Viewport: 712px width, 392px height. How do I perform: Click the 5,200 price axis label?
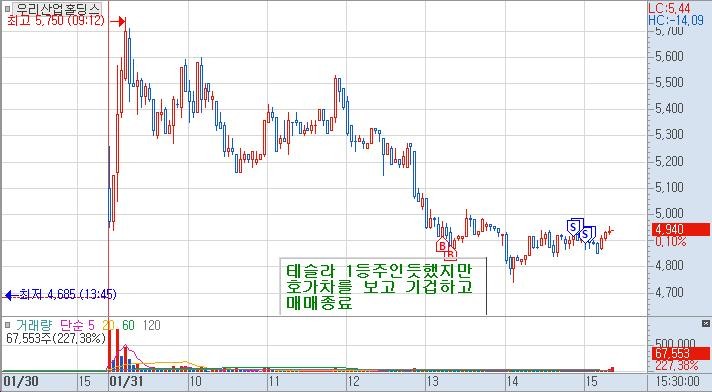pyautogui.click(x=669, y=161)
